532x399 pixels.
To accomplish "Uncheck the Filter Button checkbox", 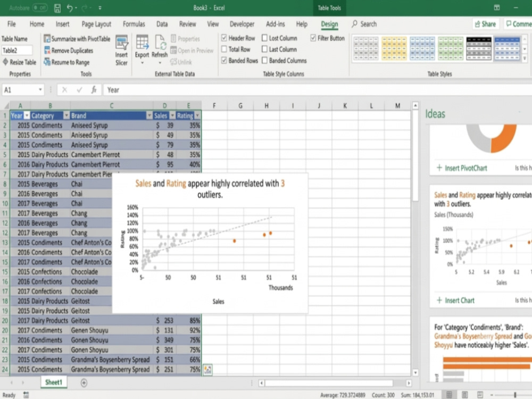I will (x=313, y=38).
